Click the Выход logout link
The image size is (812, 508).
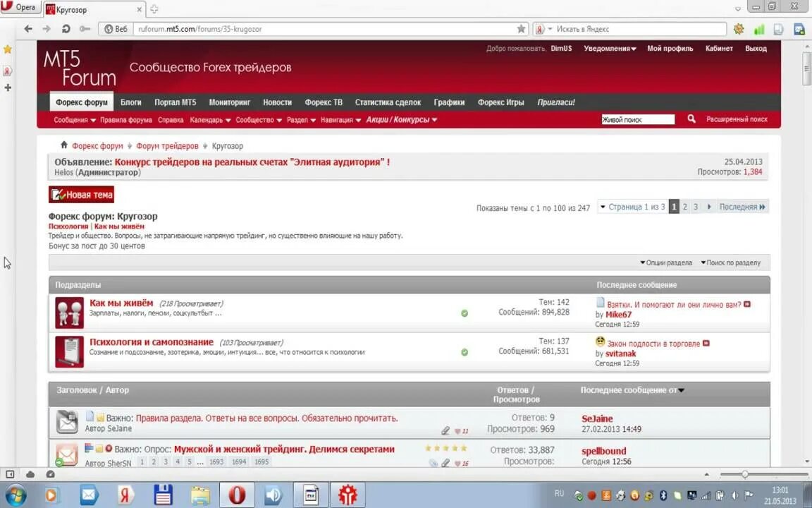coord(756,48)
